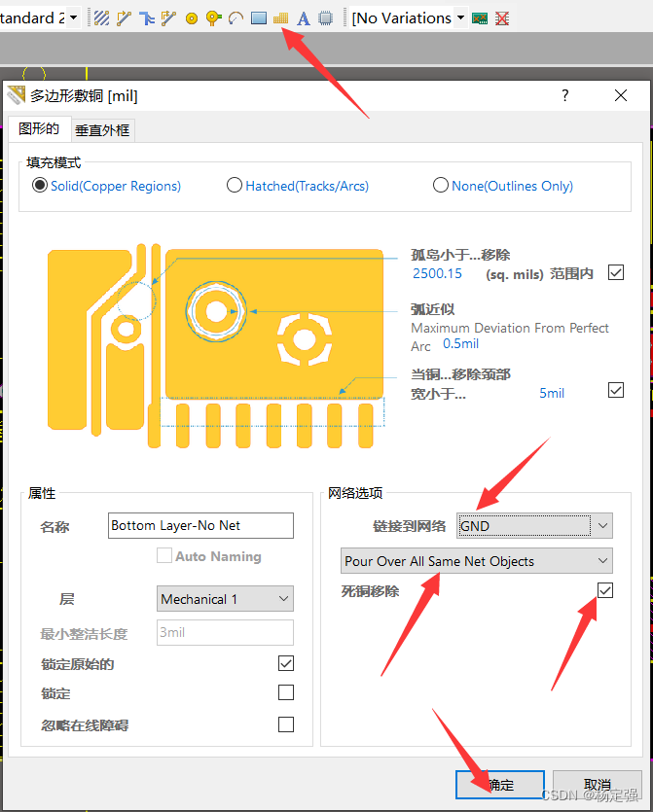Edit the 2500.15 island area value
653x812 pixels.
pyautogui.click(x=437, y=273)
